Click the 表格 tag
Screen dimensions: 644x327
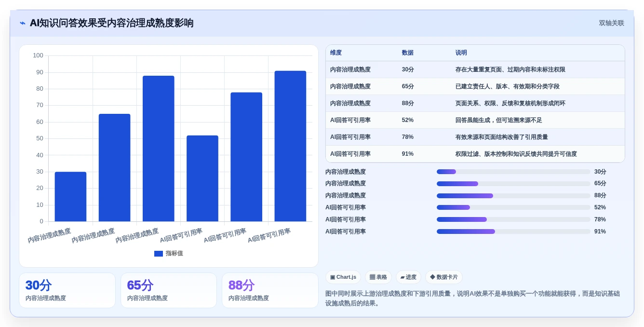pos(378,277)
